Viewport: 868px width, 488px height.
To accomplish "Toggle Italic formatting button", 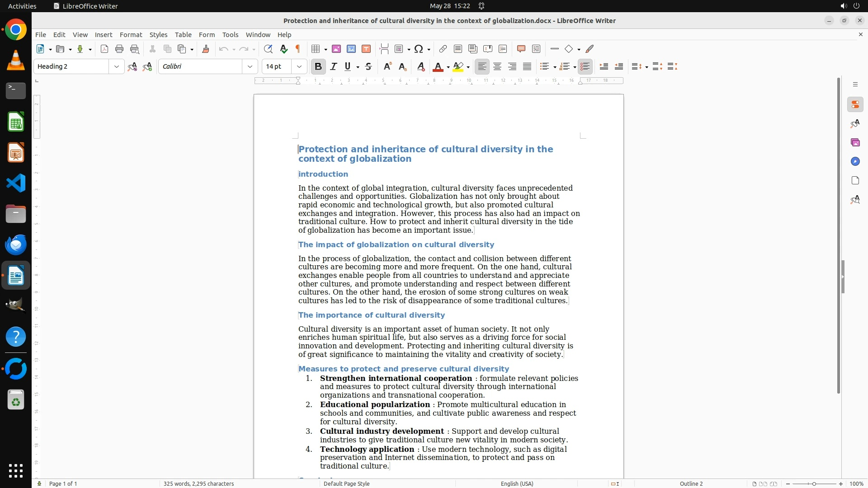I will pos(334,67).
